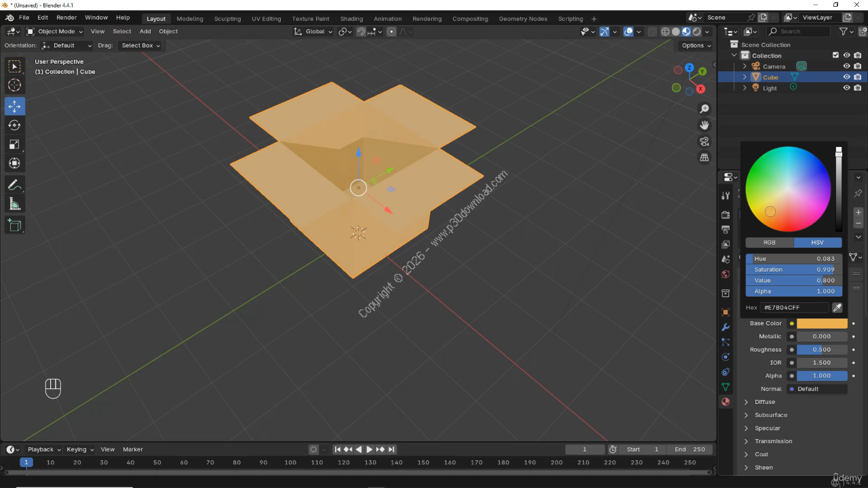
Task: Expand the Subsurface panel
Action: click(770, 415)
